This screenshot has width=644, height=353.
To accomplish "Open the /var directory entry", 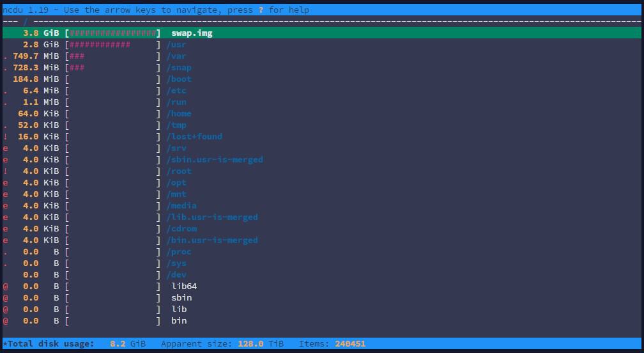I will (176, 56).
